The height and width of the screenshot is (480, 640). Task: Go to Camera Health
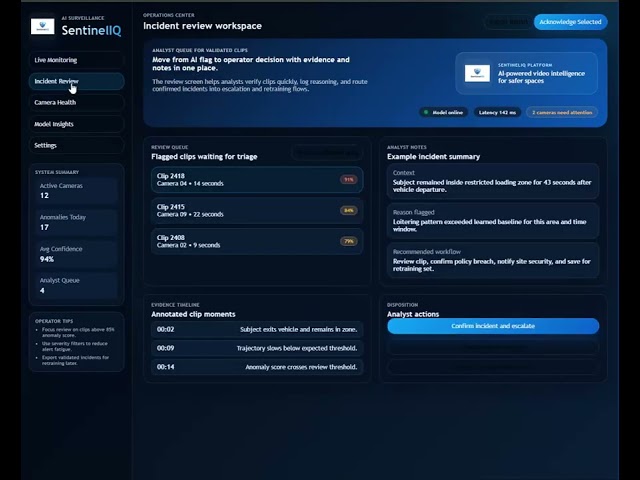tap(76, 102)
